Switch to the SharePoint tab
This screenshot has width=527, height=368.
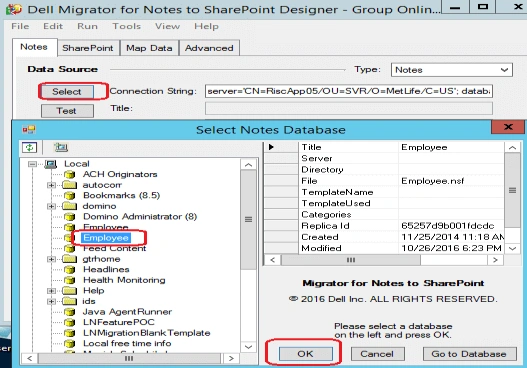[x=88, y=48]
